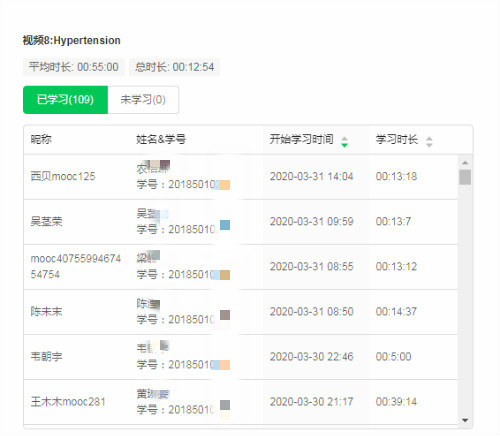Screen dimensions: 500x436
Task: Sort by 开始学习时间 arrow icon
Action: coord(345,142)
